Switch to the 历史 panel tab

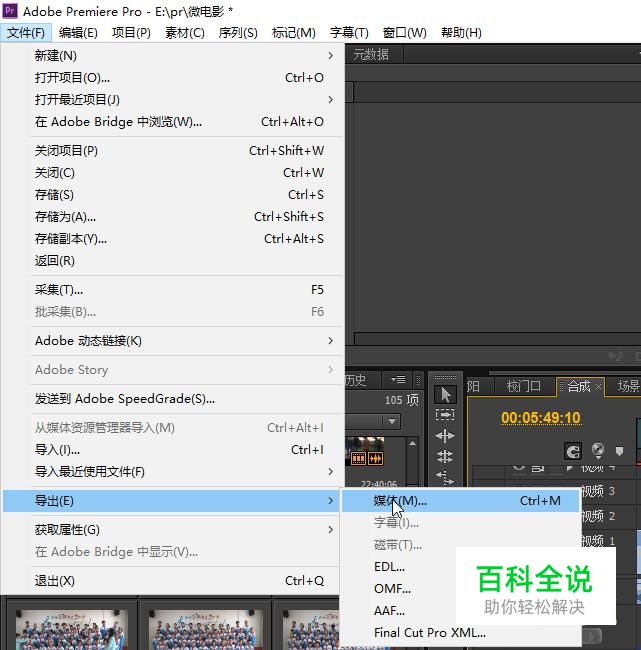(356, 379)
